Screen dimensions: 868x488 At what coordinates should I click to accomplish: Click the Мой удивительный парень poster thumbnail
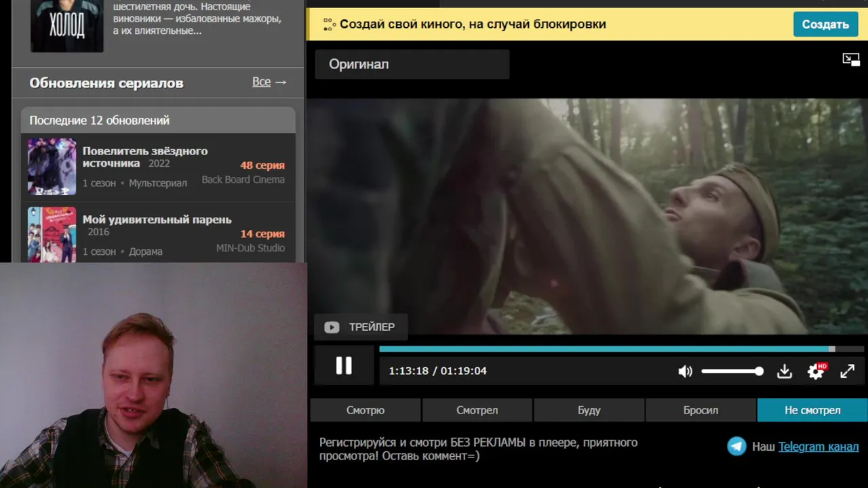(x=52, y=235)
